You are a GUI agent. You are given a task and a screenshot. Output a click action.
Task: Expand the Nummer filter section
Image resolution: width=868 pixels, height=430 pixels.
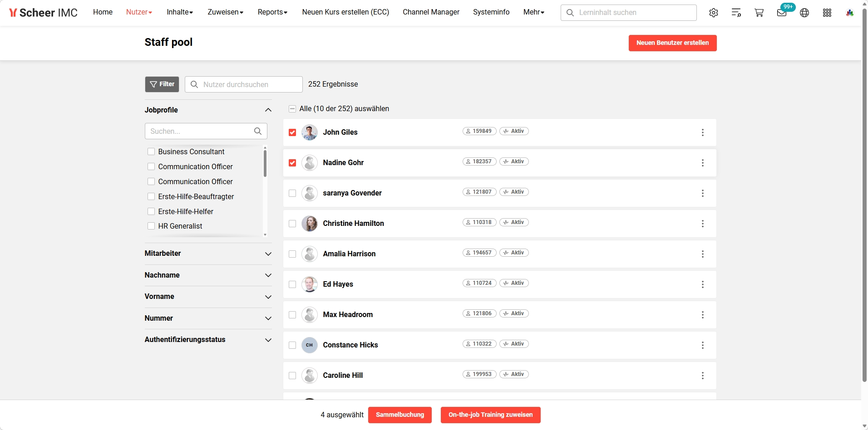(x=268, y=318)
